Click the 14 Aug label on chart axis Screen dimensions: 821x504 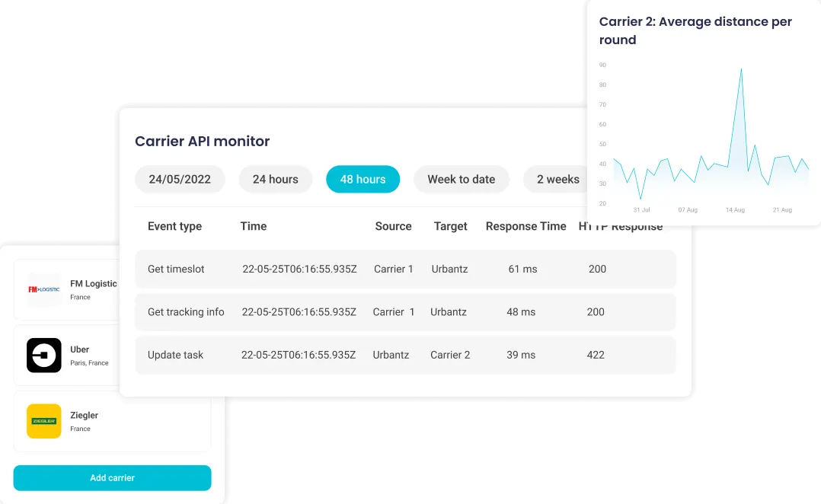735,210
